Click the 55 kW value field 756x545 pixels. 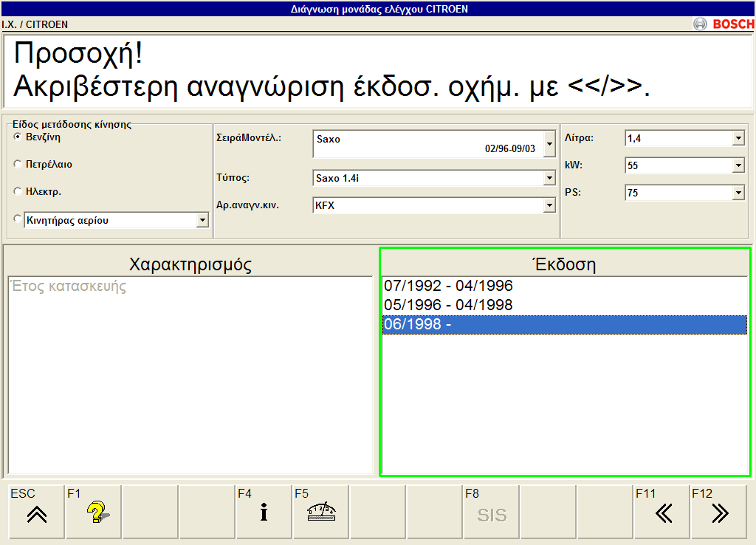[x=679, y=165]
